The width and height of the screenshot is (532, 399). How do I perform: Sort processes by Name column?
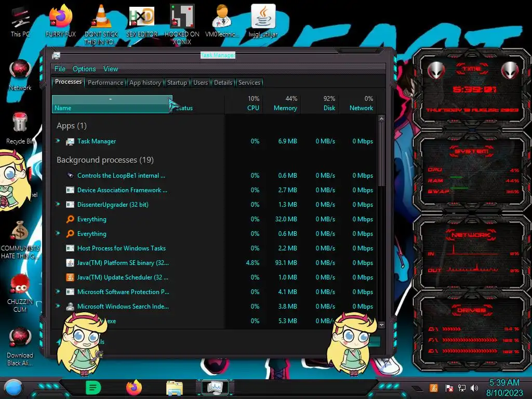pyautogui.click(x=112, y=104)
